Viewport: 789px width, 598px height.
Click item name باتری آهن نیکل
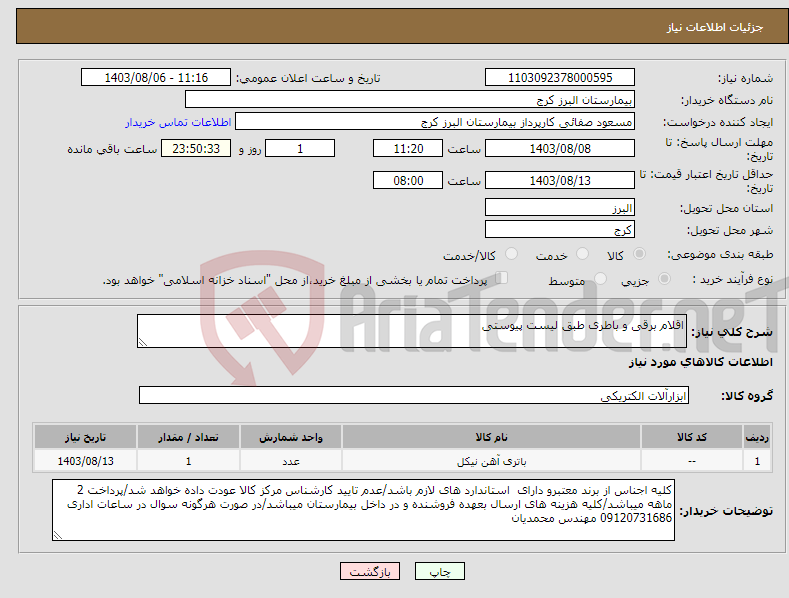[x=491, y=461]
